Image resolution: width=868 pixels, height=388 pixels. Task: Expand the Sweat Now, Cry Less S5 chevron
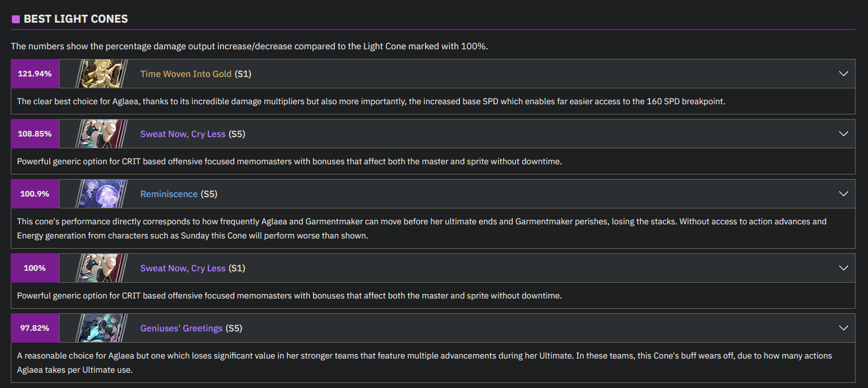(x=844, y=134)
